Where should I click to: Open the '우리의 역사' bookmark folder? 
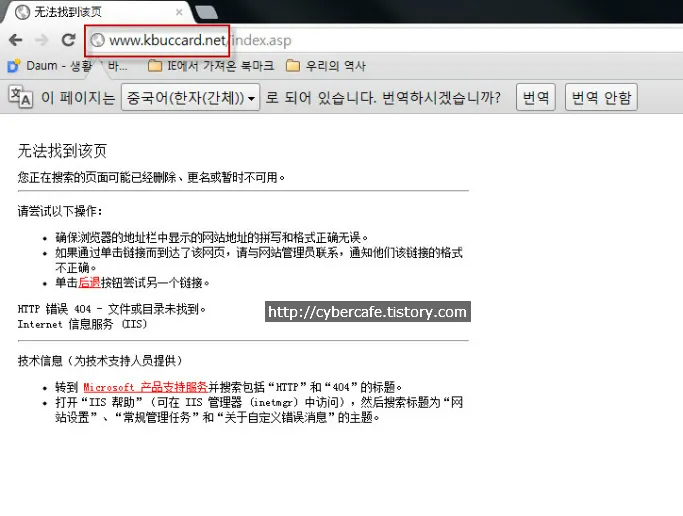point(325,67)
